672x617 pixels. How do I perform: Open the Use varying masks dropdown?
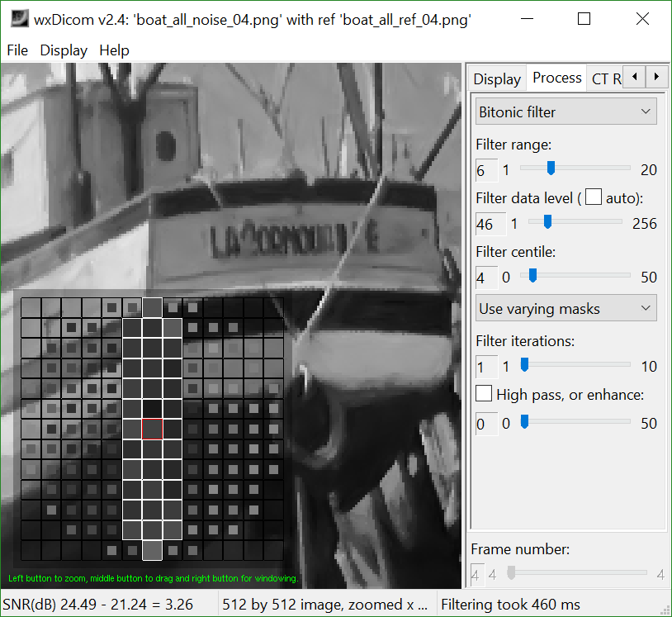click(x=566, y=308)
